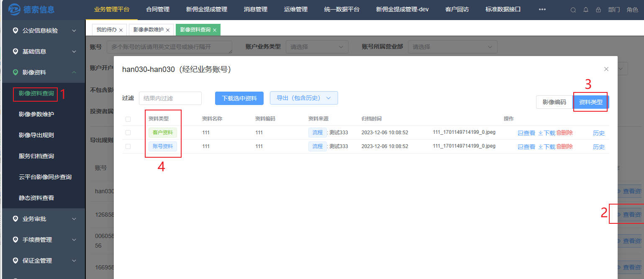
Task: Open 运维管理 top menu
Action: point(296,9)
